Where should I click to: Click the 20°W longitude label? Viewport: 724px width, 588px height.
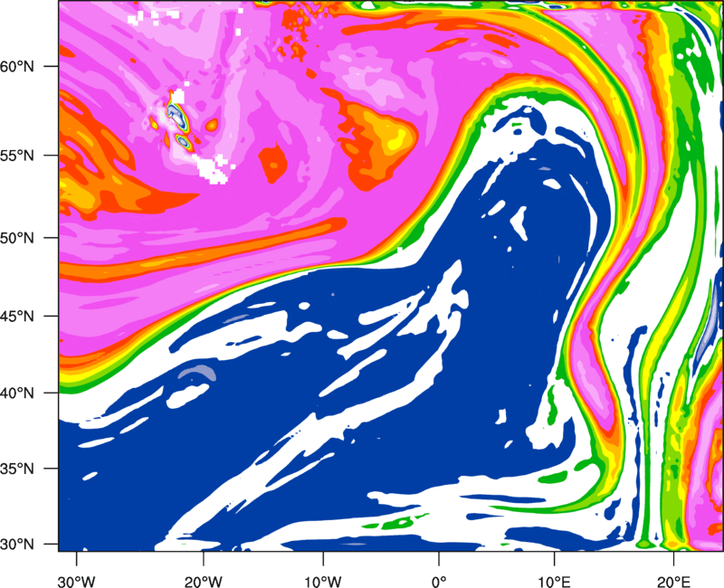pos(203,582)
